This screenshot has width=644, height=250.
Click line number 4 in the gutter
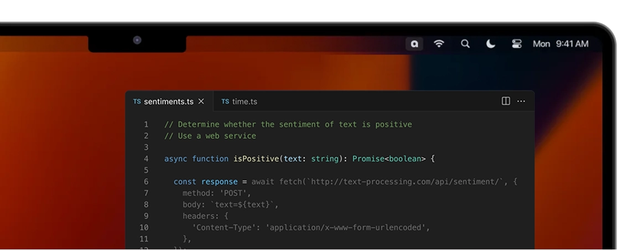[x=146, y=159]
